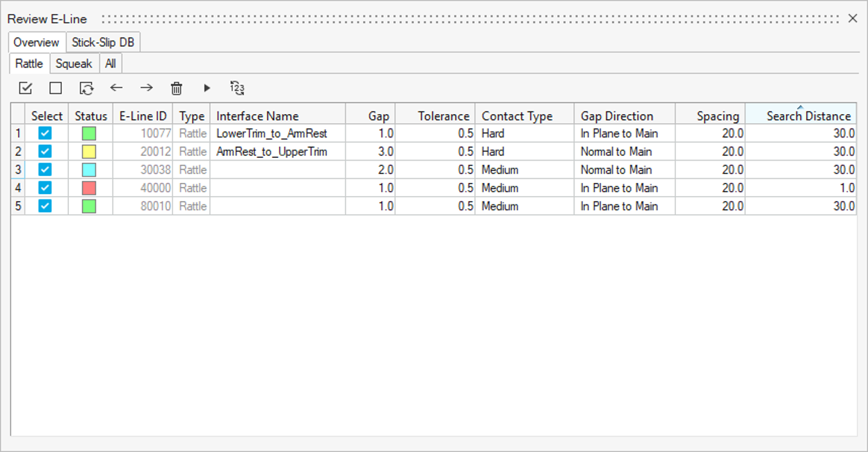The image size is (868, 452).
Task: Click the play triangle toolbar icon
Action: 207,88
